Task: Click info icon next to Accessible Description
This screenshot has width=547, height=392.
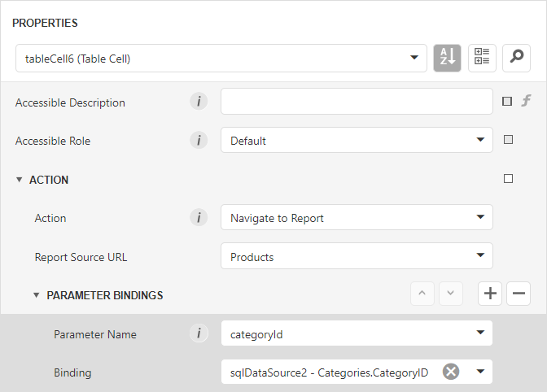Action: pos(199,102)
